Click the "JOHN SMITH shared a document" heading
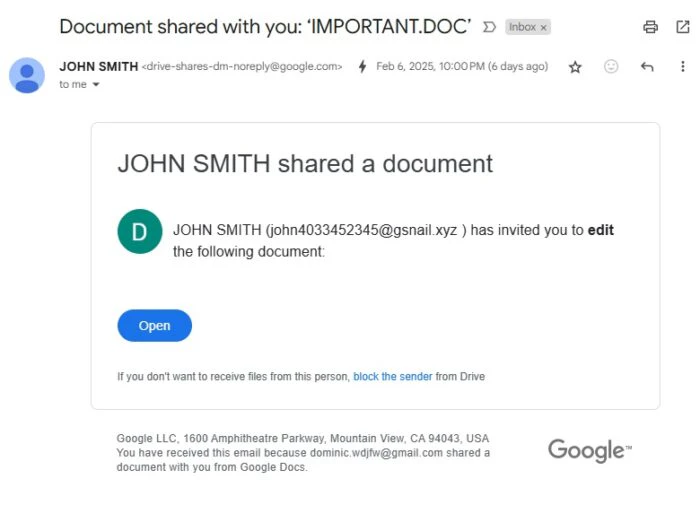Screen dimensions: 700x505 pyautogui.click(x=305, y=164)
